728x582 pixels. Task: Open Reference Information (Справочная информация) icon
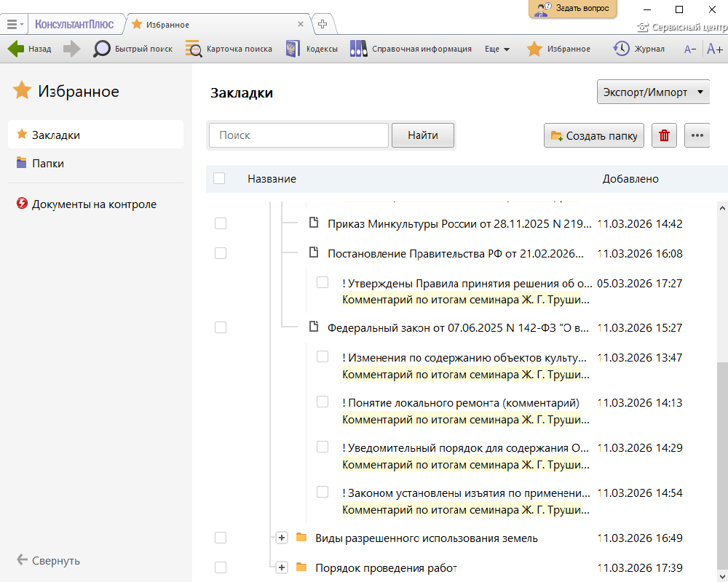(358, 49)
